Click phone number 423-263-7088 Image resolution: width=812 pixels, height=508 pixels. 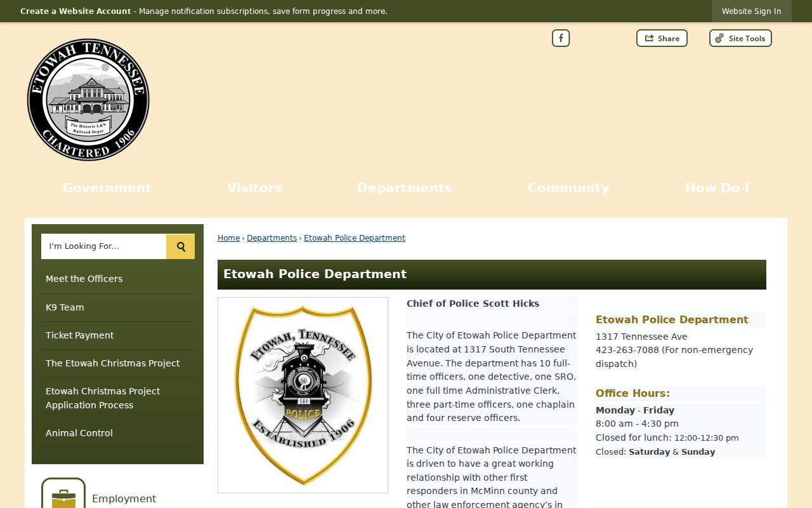[627, 350]
